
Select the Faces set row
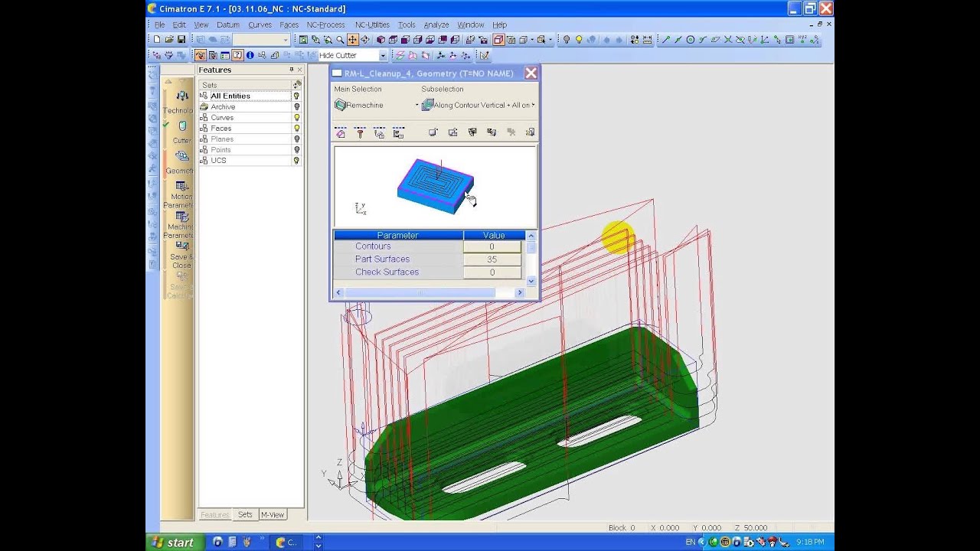coord(245,128)
